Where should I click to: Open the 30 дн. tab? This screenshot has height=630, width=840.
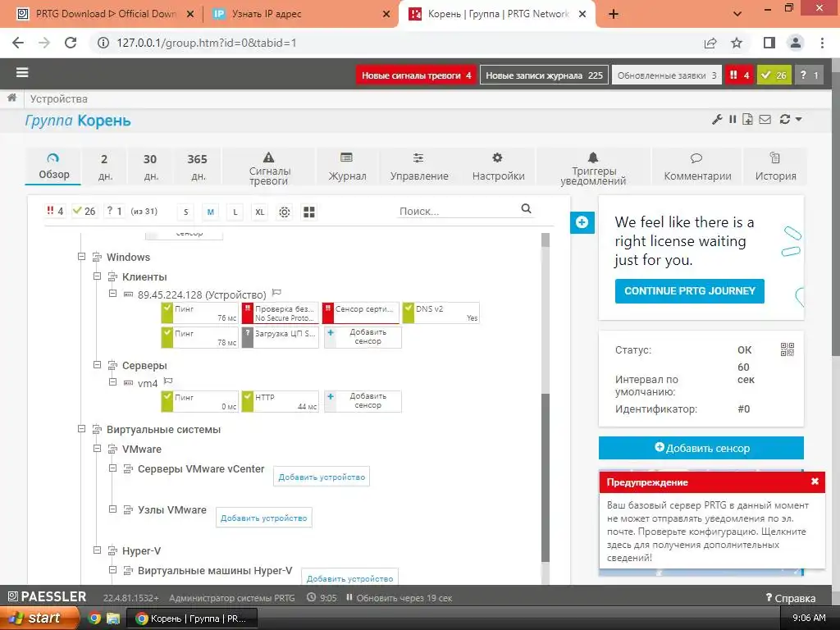tap(150, 167)
